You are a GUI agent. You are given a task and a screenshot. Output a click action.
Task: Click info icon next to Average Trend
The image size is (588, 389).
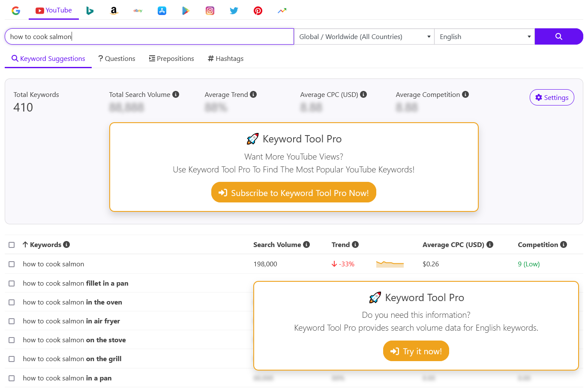[253, 94]
